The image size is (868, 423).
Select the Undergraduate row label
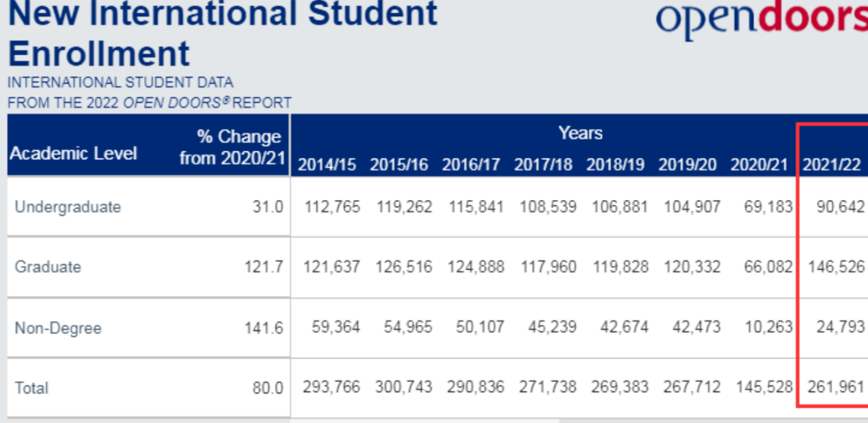68,207
